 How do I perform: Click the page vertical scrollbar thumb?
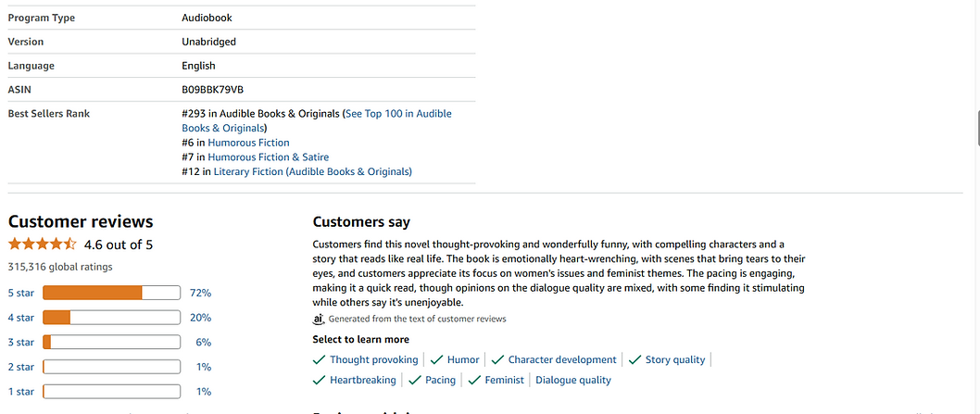click(976, 125)
